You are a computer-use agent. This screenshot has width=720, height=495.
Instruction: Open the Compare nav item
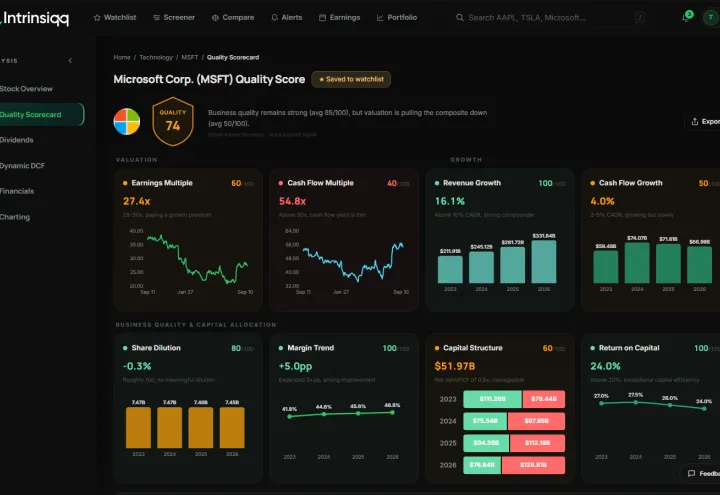[233, 17]
